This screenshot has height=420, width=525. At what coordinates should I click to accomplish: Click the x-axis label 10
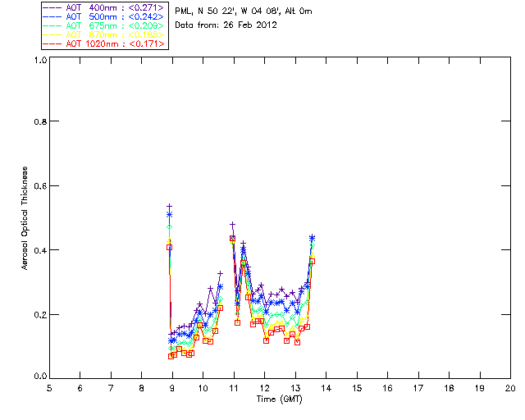tap(203, 388)
